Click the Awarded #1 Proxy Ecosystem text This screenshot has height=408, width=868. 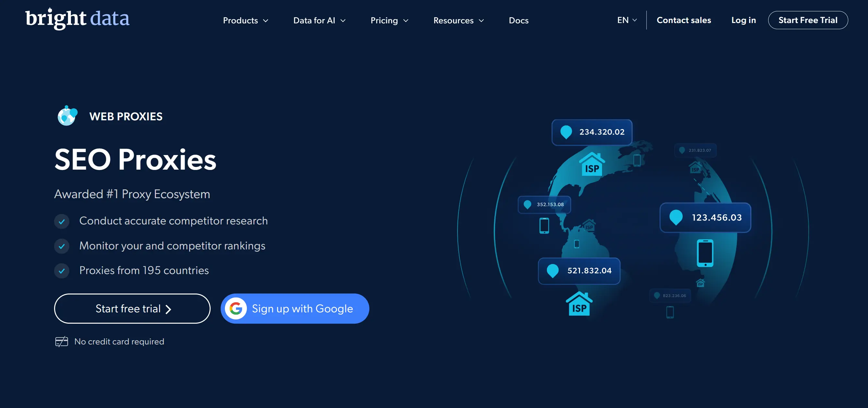coord(132,194)
